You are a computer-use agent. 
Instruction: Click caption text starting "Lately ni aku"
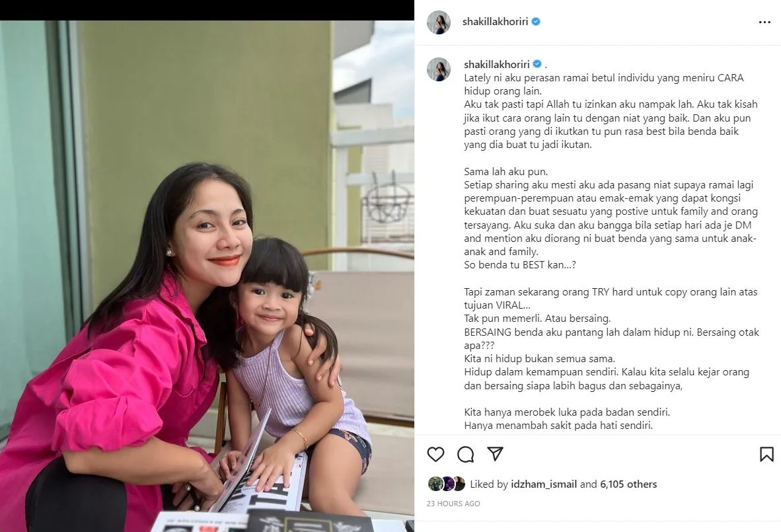[604, 84]
